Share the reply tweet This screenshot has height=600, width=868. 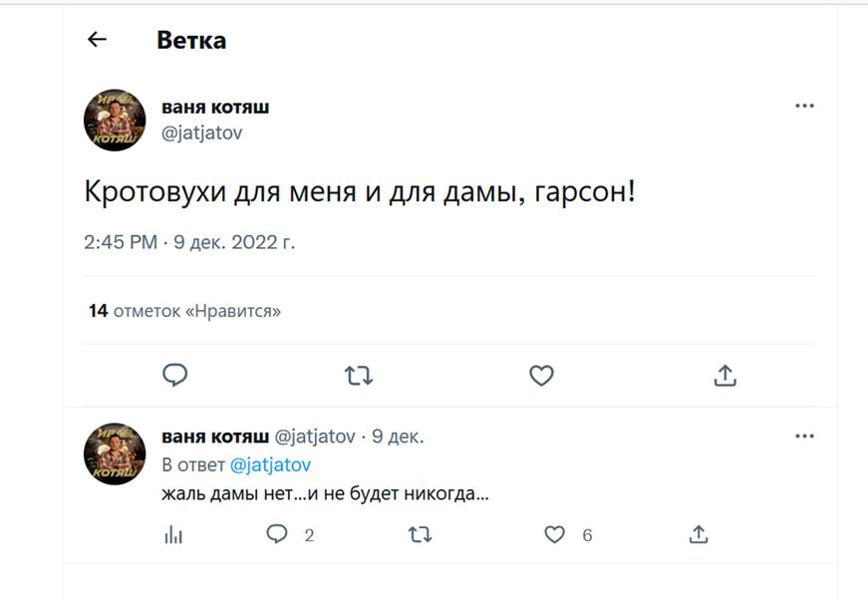[x=699, y=535]
